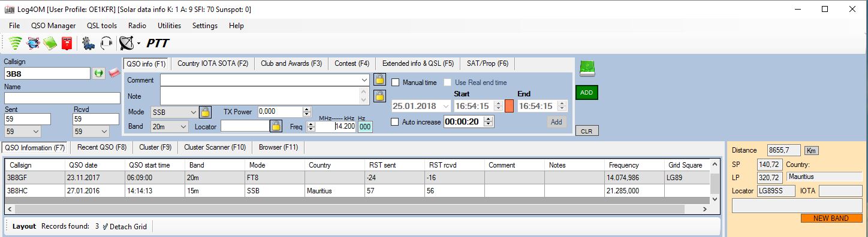Switch to Extended info & QSL (F5) tab
The image size is (868, 237).
(418, 63)
